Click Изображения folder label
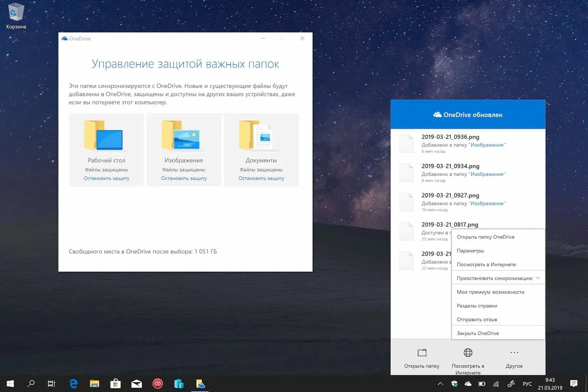The width and height of the screenshot is (588, 392). (x=183, y=160)
